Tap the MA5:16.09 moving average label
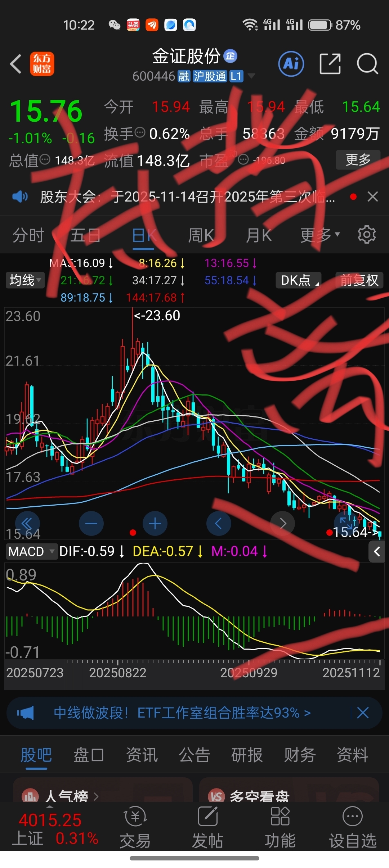This screenshot has height=868, width=389. (x=81, y=263)
